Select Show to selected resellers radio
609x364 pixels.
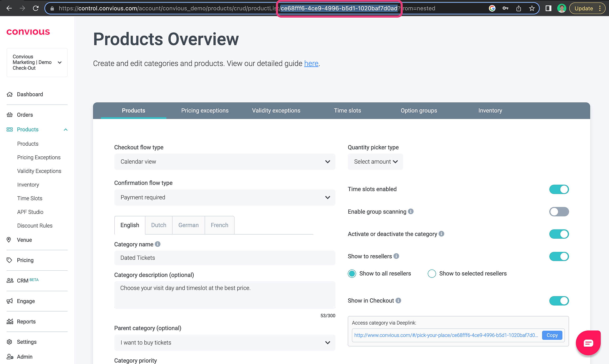click(x=432, y=273)
